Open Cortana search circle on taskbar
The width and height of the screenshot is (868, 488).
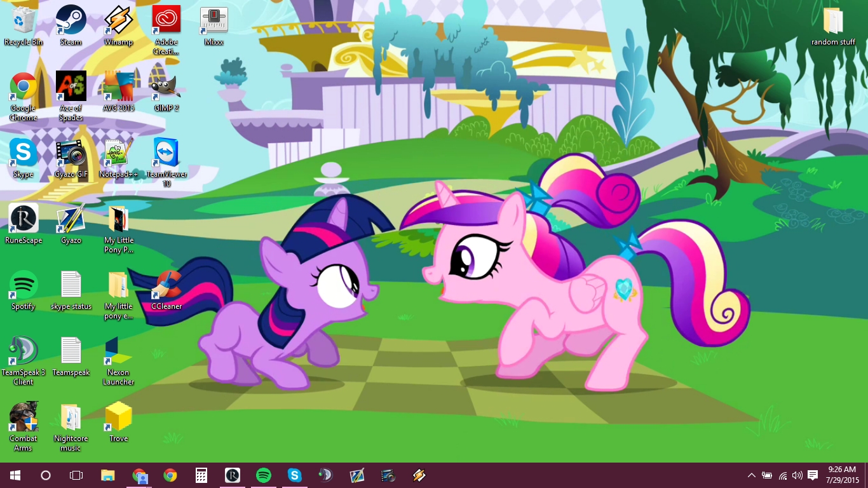[46, 475]
